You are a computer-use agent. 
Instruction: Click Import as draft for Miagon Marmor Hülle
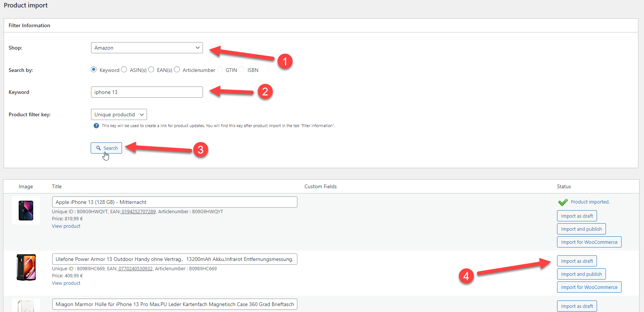point(577,306)
